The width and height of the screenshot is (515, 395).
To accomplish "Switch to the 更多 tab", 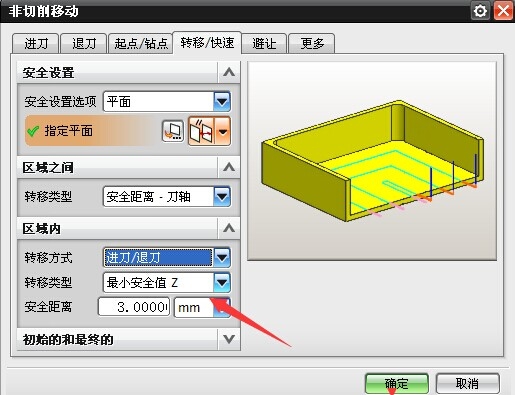I will 312,43.
